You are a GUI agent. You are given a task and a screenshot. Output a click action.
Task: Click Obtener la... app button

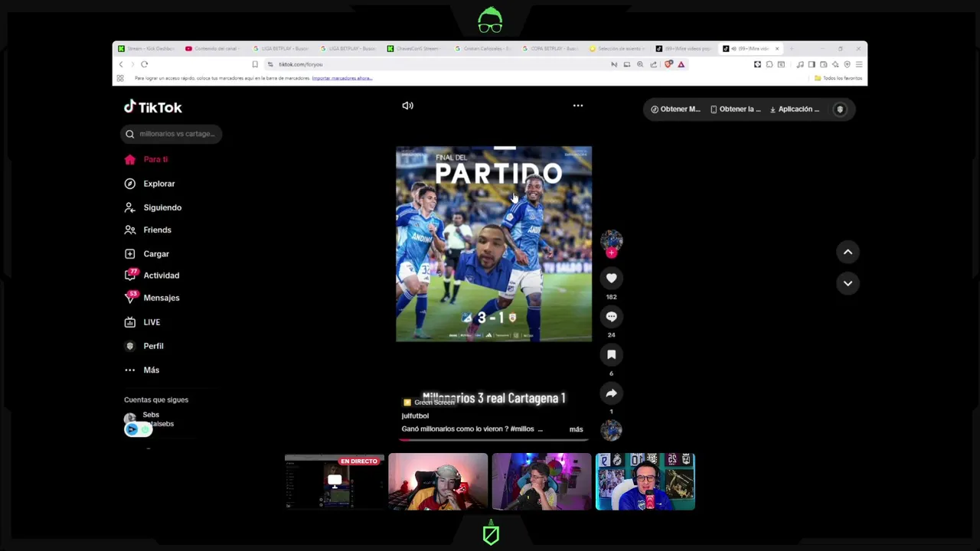point(736,109)
